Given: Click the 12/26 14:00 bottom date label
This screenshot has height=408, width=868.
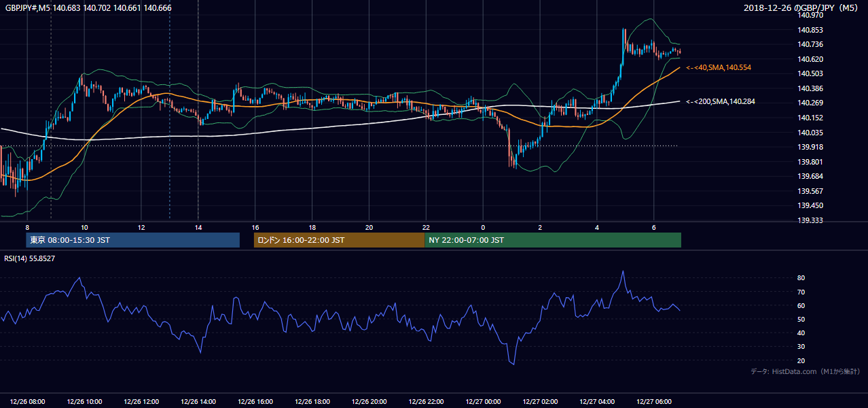Looking at the screenshot, I should coord(198,401).
